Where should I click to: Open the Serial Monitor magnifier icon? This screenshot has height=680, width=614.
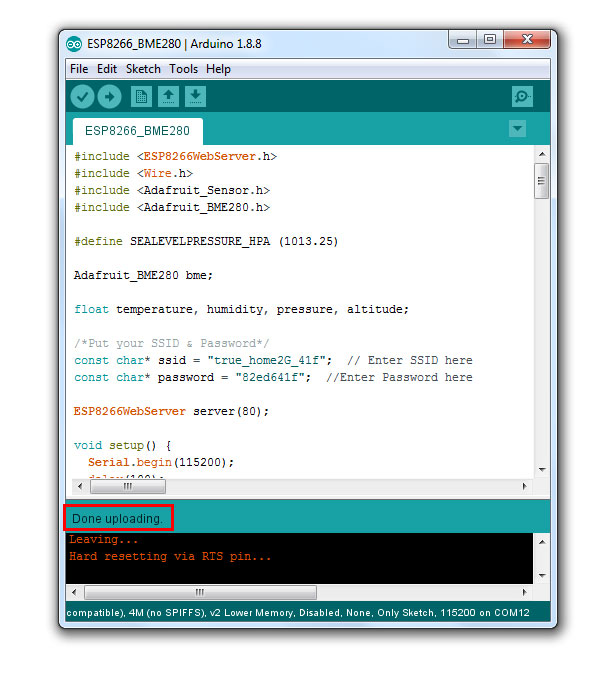click(522, 96)
